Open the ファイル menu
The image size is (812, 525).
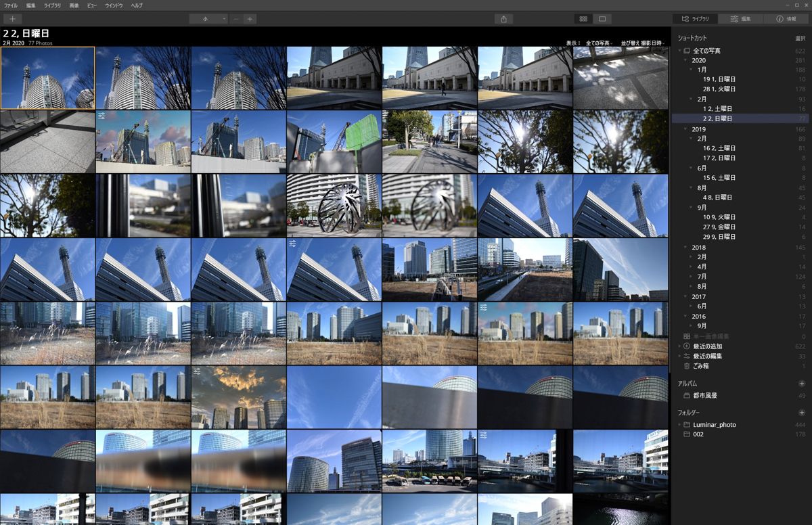(11, 5)
